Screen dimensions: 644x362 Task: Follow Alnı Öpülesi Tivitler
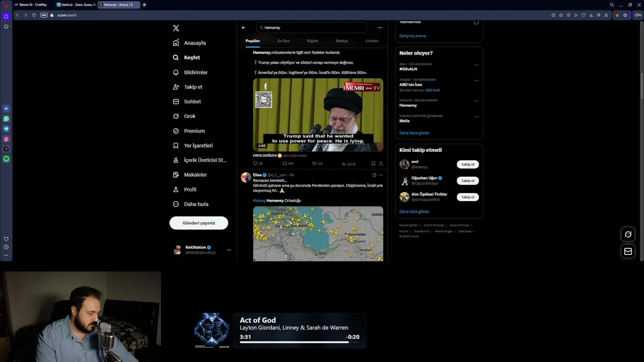coord(468,197)
